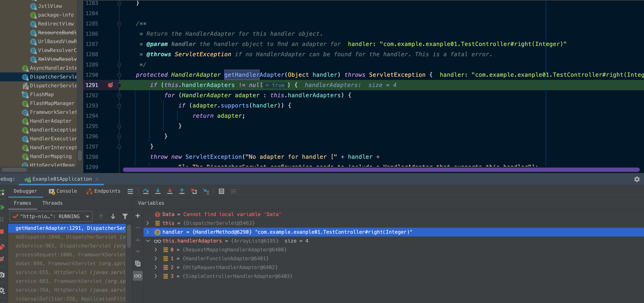Collapse the this.handlerAdapters watch node

[148, 241]
